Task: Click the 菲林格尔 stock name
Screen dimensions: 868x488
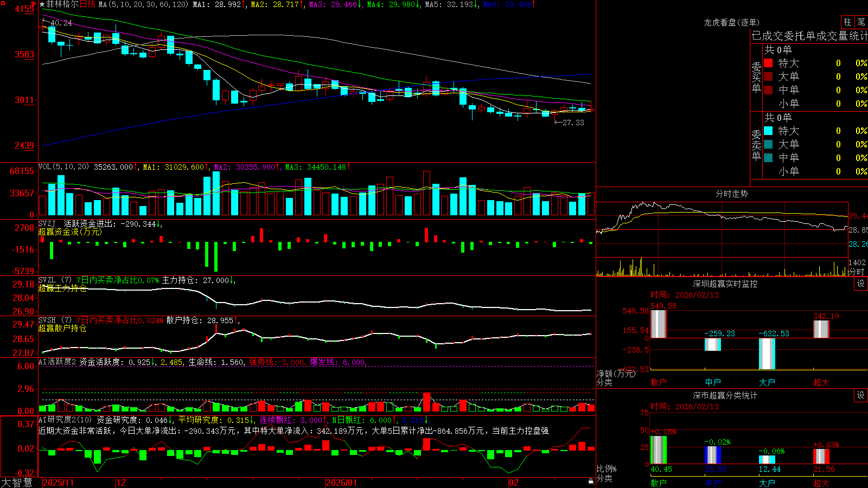Action: tap(62, 4)
